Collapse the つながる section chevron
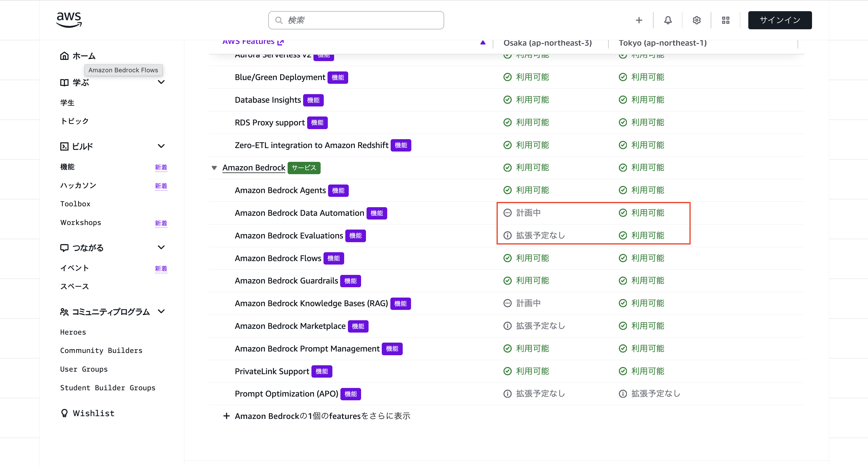868x466 pixels. [x=161, y=247]
